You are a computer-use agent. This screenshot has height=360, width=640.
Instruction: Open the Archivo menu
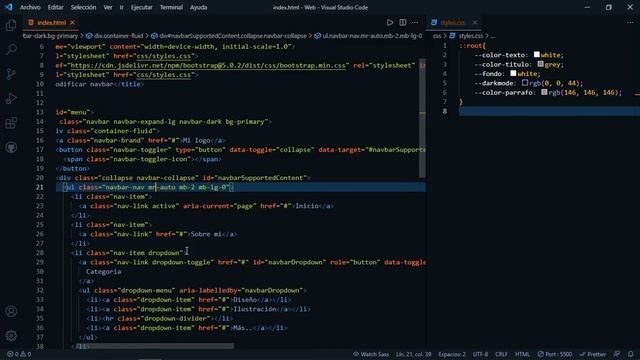(30, 7)
